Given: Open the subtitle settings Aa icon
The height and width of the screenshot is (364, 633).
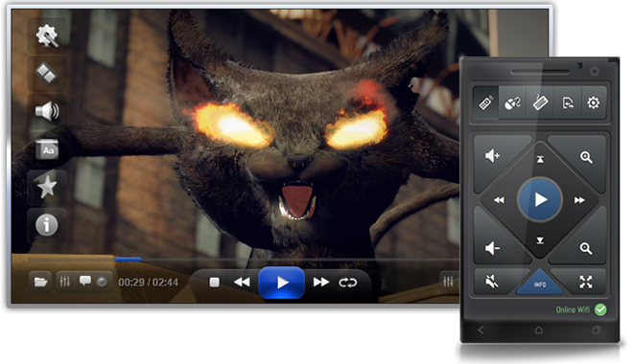Looking at the screenshot, I should (47, 149).
